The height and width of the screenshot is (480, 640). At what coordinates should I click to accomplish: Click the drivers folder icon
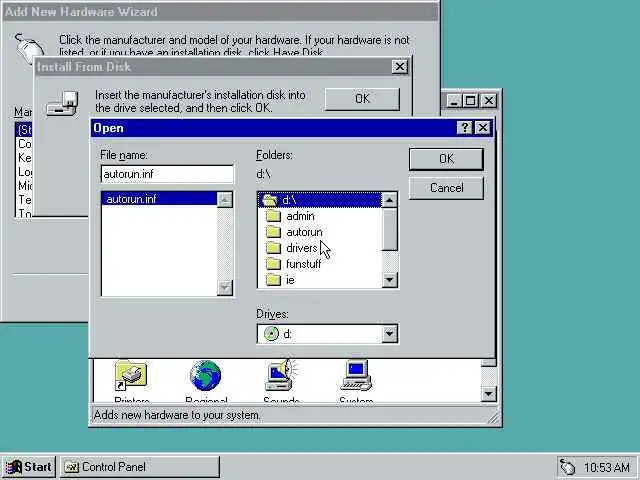coord(273,248)
